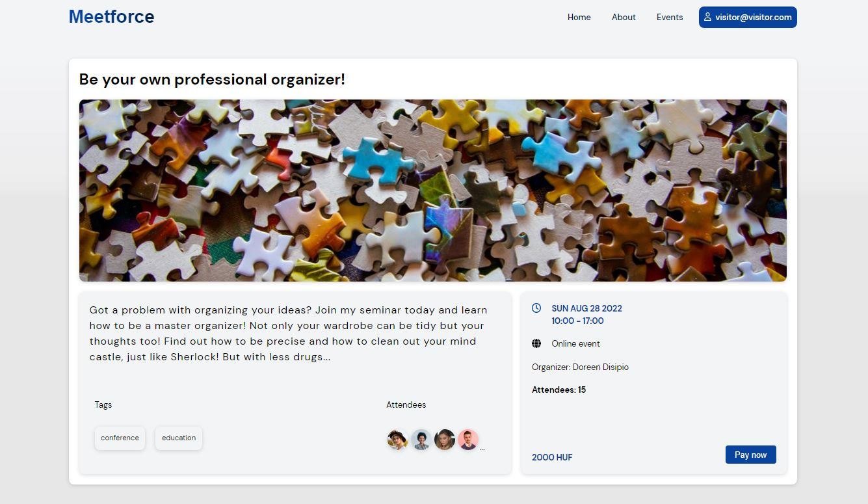The image size is (868, 504).
Task: Navigate to Events
Action: point(670,17)
